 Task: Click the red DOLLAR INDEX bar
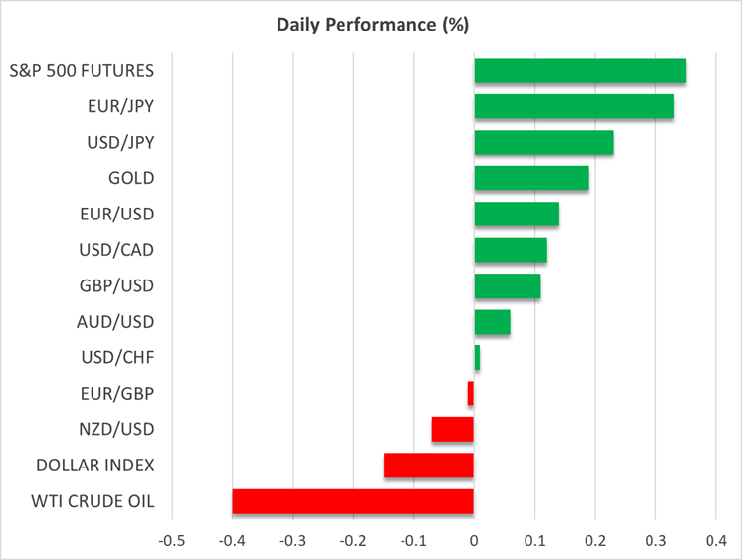[x=428, y=465]
